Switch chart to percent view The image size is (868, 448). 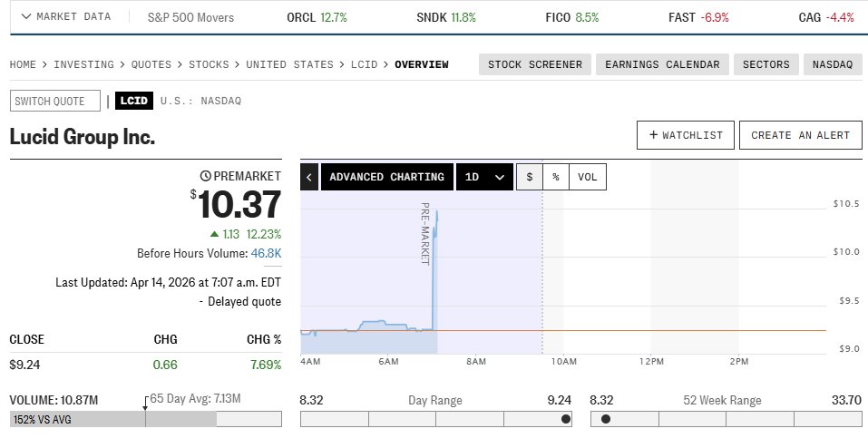pyautogui.click(x=556, y=177)
